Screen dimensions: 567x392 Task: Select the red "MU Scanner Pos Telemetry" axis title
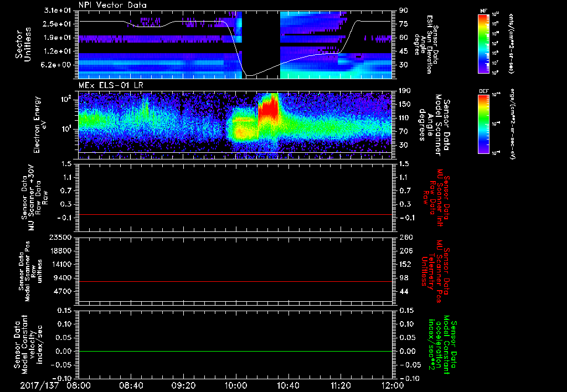[x=435, y=272]
